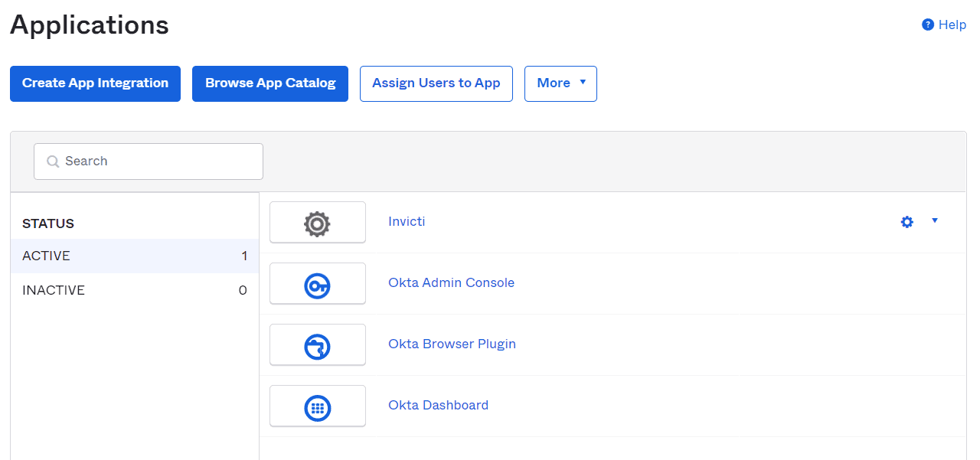The image size is (980, 460).
Task: Click the search magnifier icon
Action: tap(53, 161)
